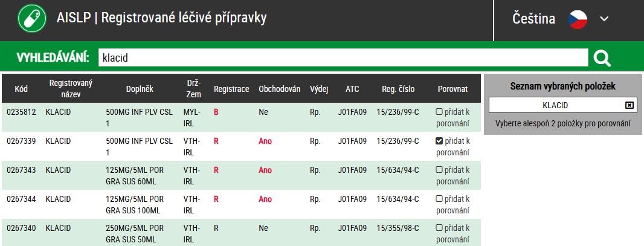Viewport: 644px width, 246px height.
Task: Click the Kód column header
Action: pyautogui.click(x=21, y=89)
